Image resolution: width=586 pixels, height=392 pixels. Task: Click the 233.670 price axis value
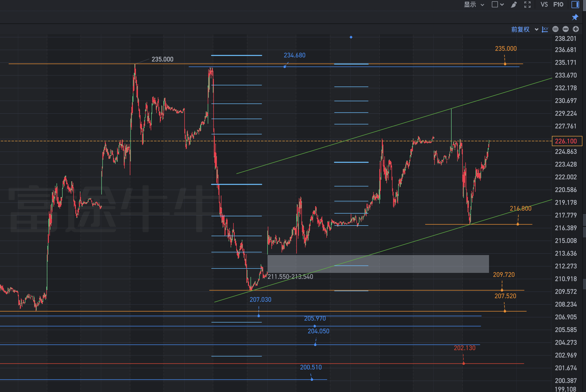(566, 75)
